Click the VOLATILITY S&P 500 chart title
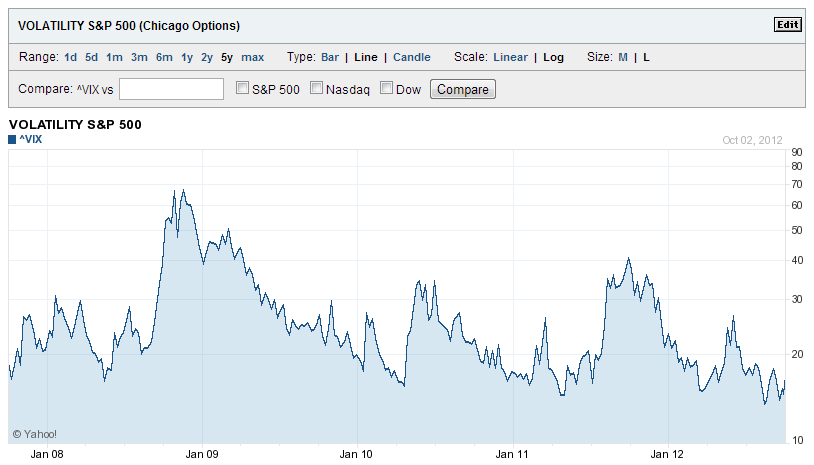Viewport: 814px width, 465px height. 75,125
